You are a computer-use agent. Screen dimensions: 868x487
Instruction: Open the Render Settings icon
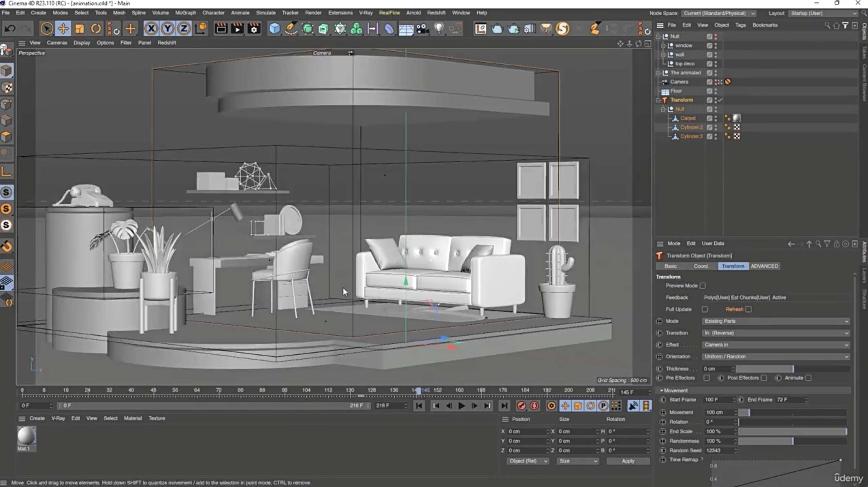point(254,29)
